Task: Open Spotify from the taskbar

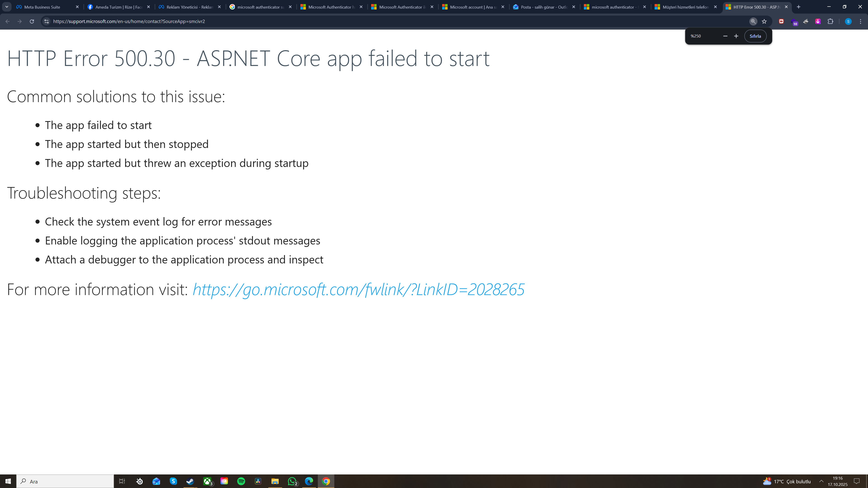Action: click(241, 481)
